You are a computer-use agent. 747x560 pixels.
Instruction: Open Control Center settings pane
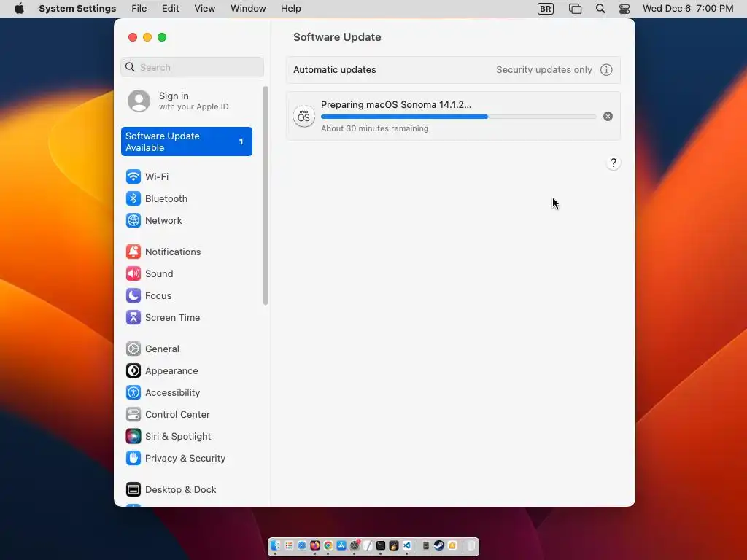tap(168, 415)
